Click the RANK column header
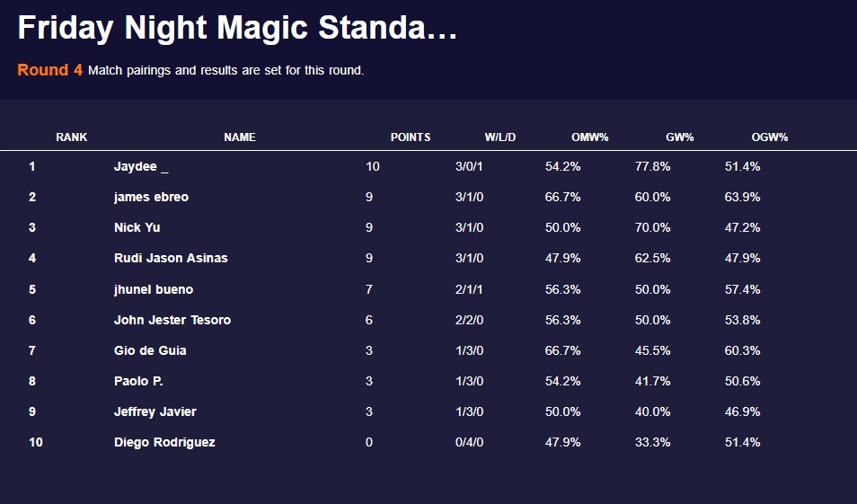 71,137
